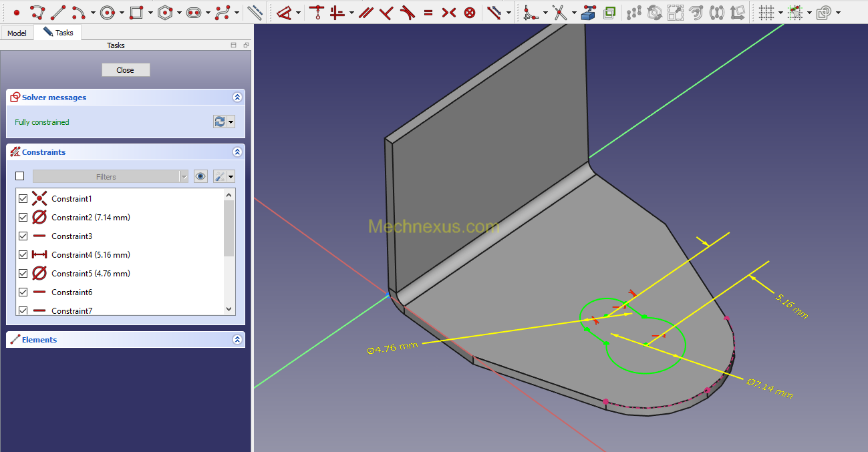Open the grid settings dropdown arrow

point(780,13)
